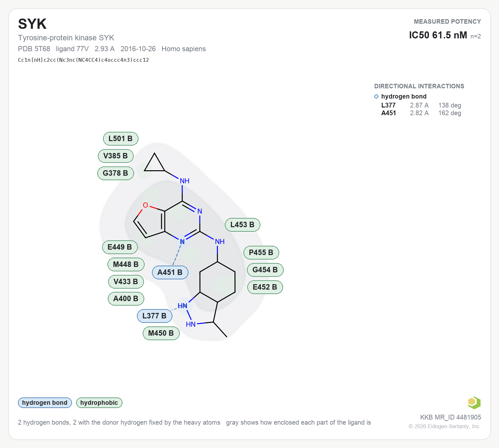Select the MEASURED POTENCY heading

tap(448, 21)
